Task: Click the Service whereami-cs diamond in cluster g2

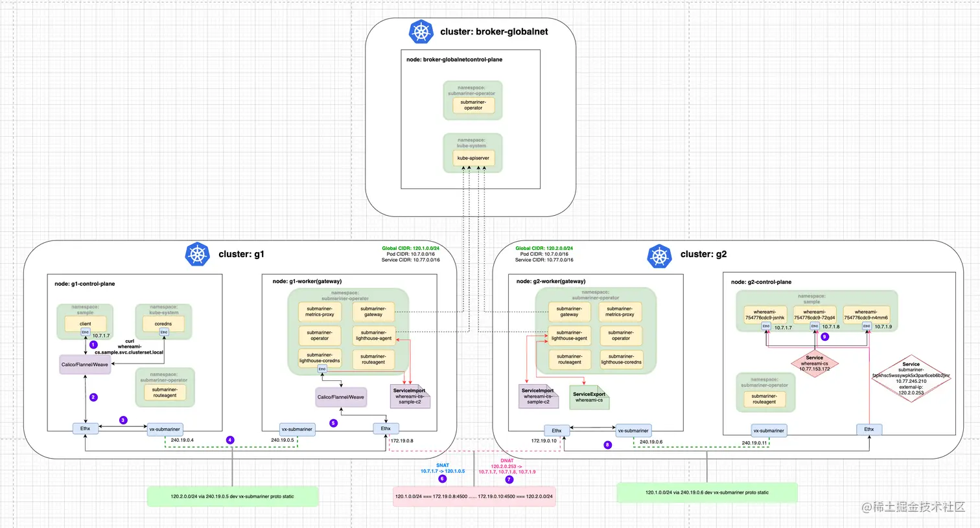Action: (x=814, y=363)
